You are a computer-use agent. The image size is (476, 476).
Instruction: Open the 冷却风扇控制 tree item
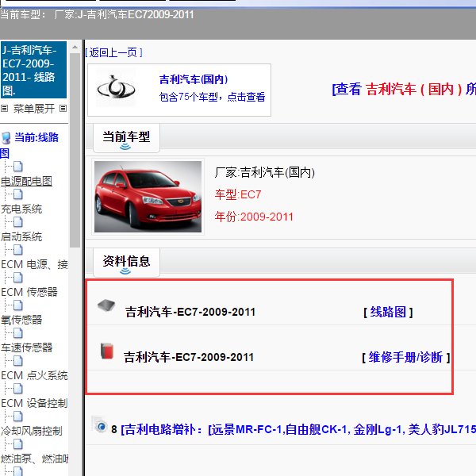pyautogui.click(x=32, y=431)
